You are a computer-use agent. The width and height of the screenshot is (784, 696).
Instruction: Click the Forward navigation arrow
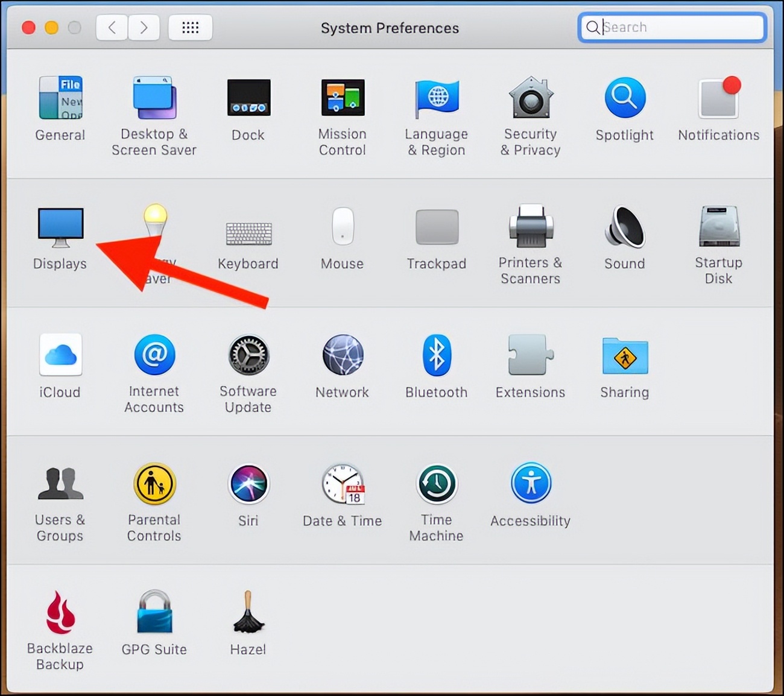tap(144, 28)
